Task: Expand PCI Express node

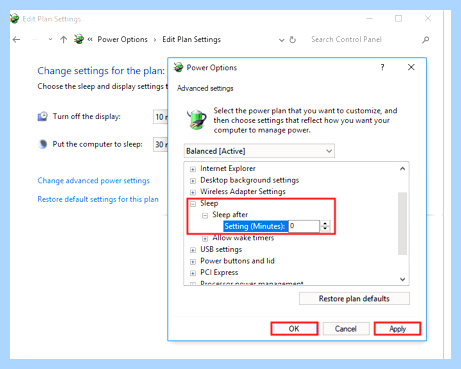Action: click(193, 273)
